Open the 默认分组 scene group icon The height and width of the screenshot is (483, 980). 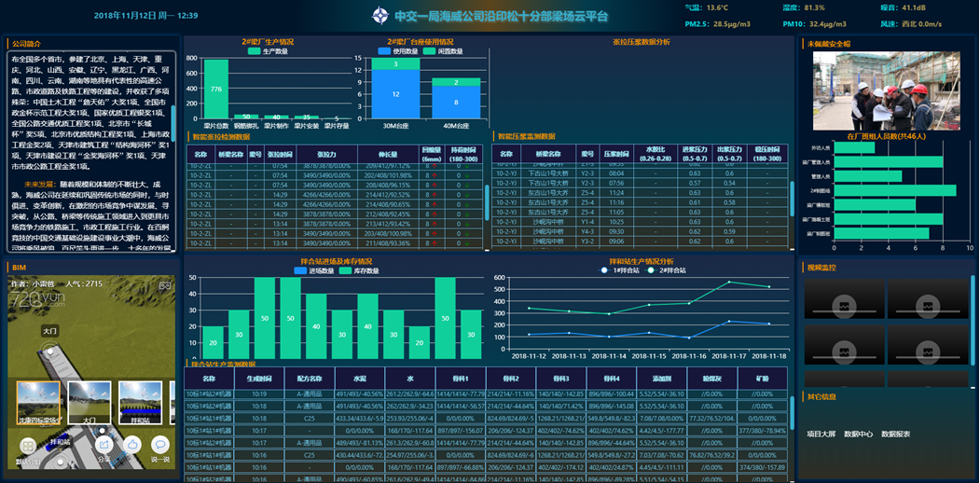[x=28, y=447]
